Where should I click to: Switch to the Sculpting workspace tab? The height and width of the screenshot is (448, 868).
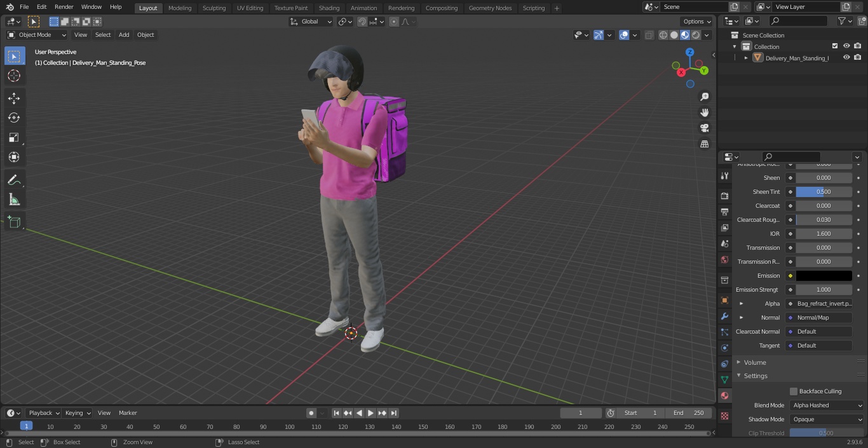214,8
